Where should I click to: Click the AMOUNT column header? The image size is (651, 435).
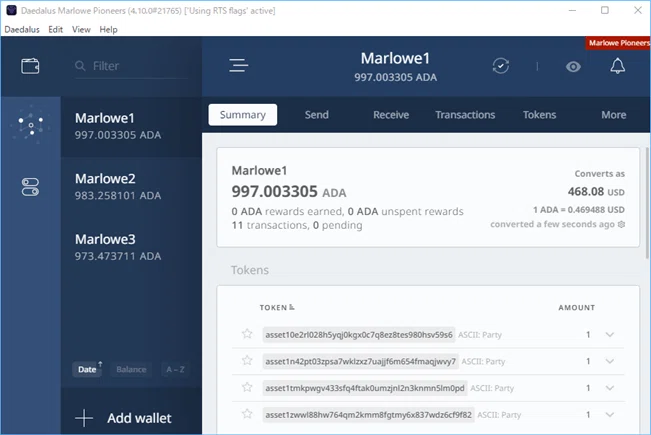pos(577,308)
